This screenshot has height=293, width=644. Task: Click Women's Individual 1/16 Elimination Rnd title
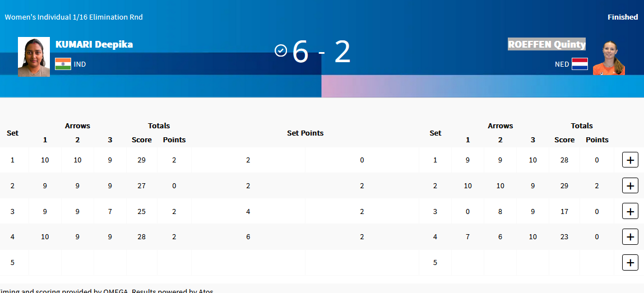click(x=74, y=17)
